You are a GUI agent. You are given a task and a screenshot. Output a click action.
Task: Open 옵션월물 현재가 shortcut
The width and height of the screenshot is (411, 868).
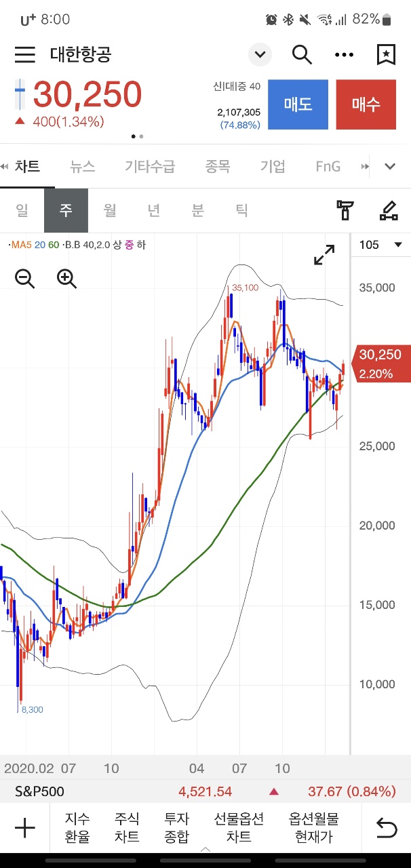coord(313,828)
